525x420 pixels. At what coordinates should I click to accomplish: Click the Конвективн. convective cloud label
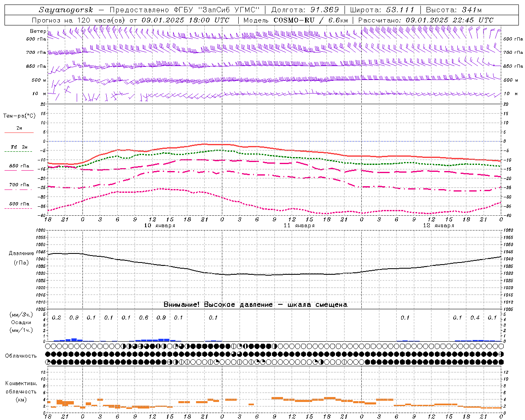point(21,383)
